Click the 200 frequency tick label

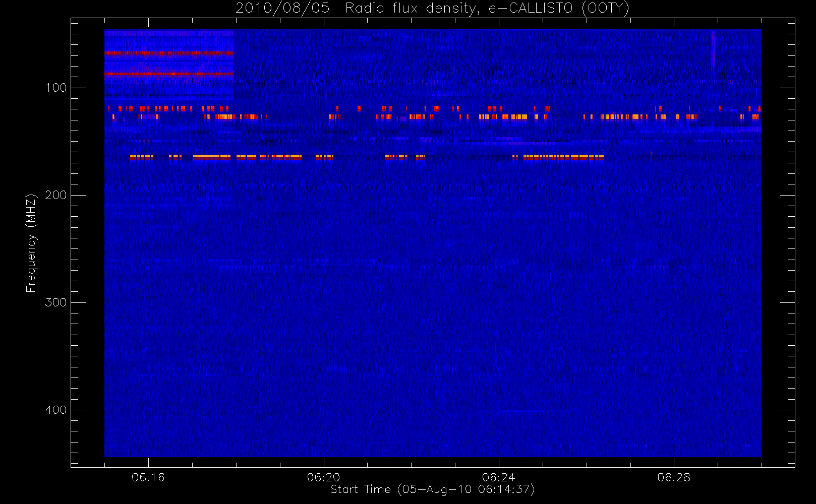[x=56, y=195]
